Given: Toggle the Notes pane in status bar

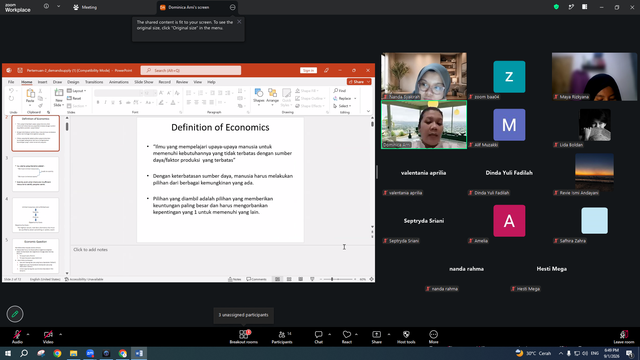Looking at the screenshot, I should click(235, 279).
